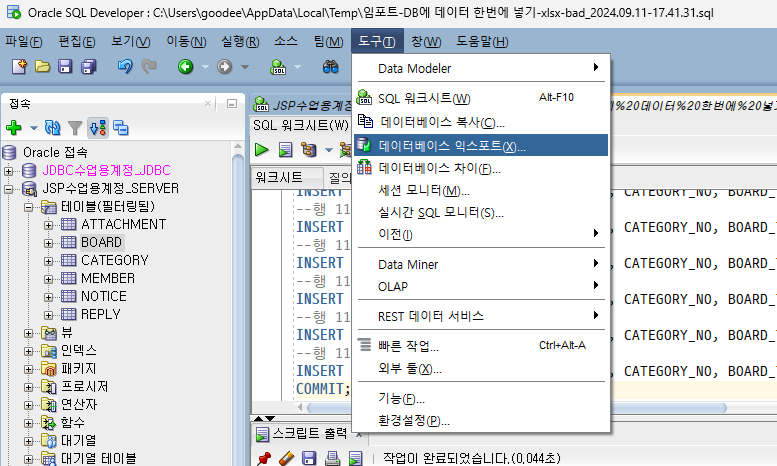This screenshot has height=466, width=777.
Task: Save script output with the disk icon
Action: (x=309, y=459)
